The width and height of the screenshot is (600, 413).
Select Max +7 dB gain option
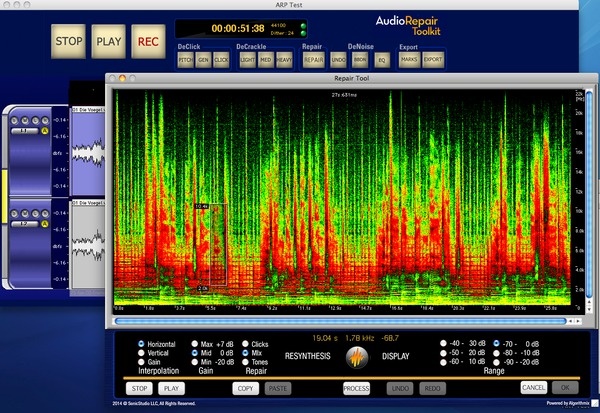point(194,344)
